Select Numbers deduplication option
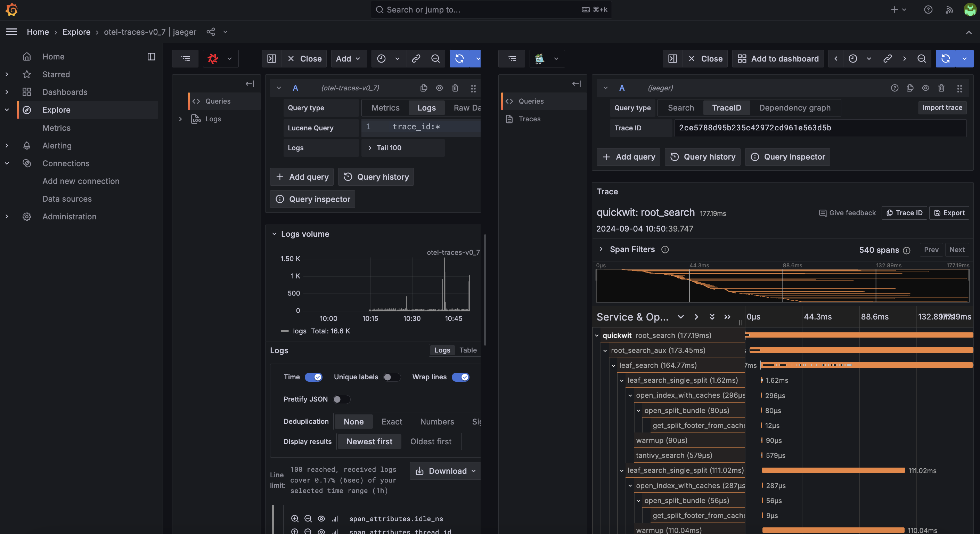The image size is (980, 534). (437, 422)
